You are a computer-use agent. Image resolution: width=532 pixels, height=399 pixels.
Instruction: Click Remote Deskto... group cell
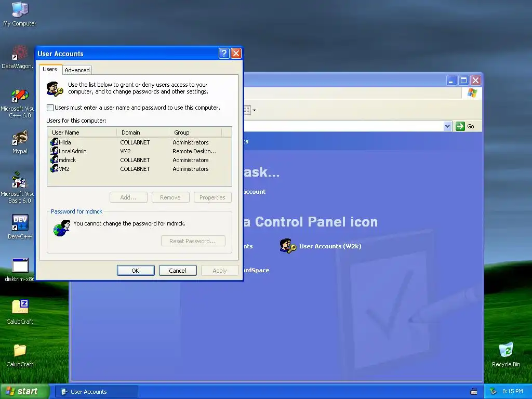(194, 151)
